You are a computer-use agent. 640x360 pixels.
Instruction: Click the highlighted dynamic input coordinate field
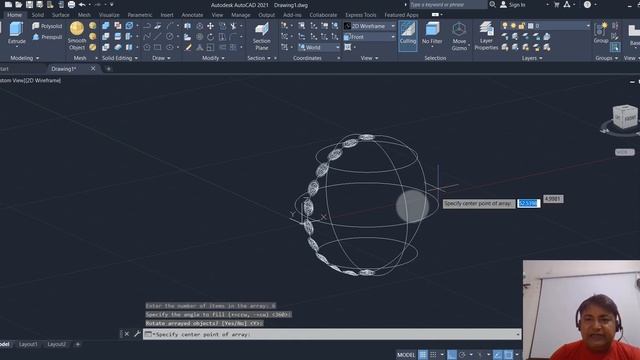(x=529, y=203)
